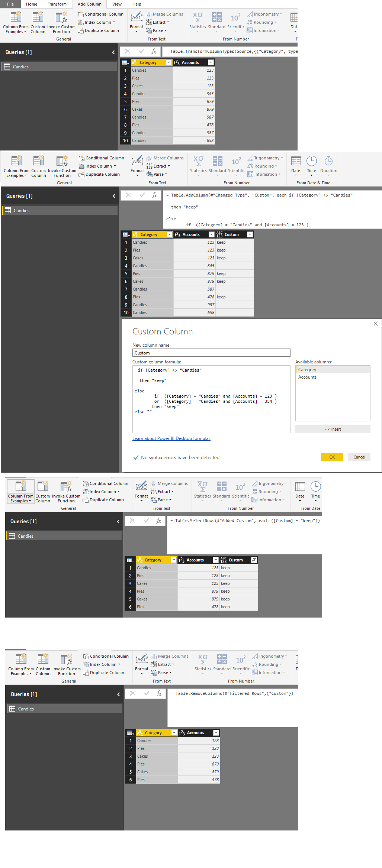Open table menu icon in Table.SelectRows grid corner
Viewport: 382px width, 868px height.
pos(130,560)
